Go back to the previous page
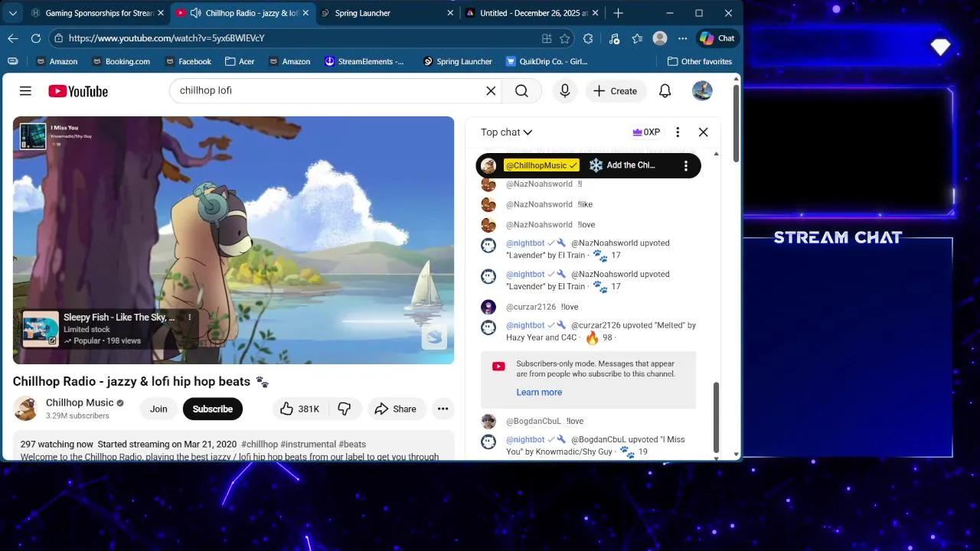Viewport: 980px width, 551px height. pyautogui.click(x=13, y=38)
